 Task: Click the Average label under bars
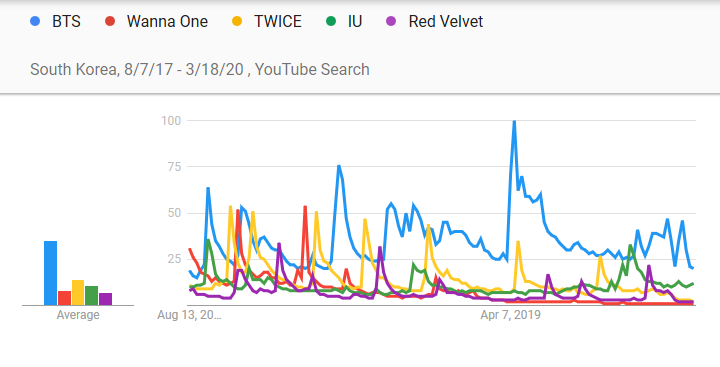tap(78, 315)
